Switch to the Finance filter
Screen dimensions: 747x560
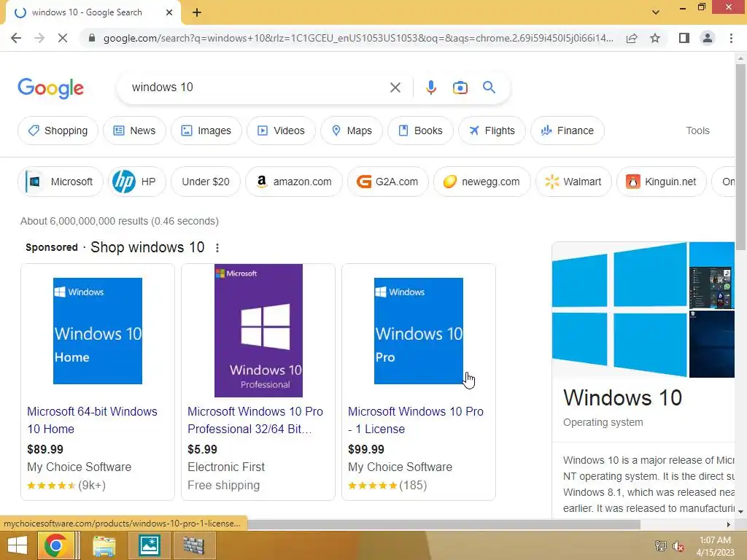(568, 131)
